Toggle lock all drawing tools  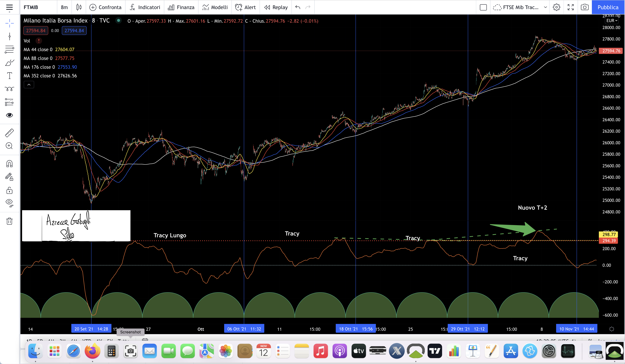(x=9, y=190)
